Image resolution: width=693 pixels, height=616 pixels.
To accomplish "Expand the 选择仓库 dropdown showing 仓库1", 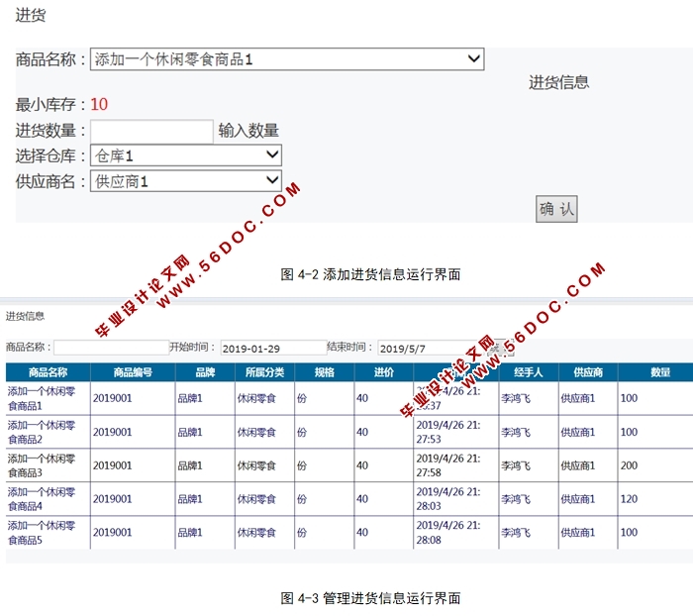I will [x=186, y=155].
